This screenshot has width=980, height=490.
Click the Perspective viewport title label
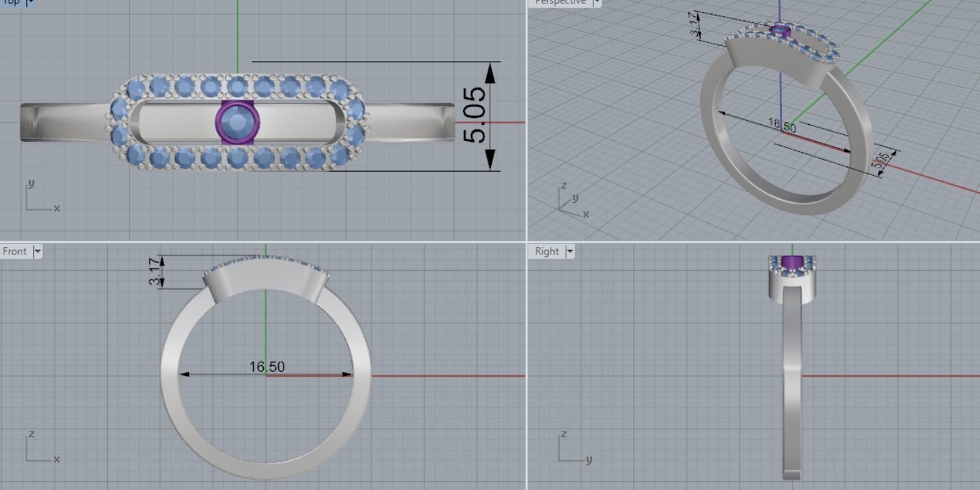tap(560, 2)
